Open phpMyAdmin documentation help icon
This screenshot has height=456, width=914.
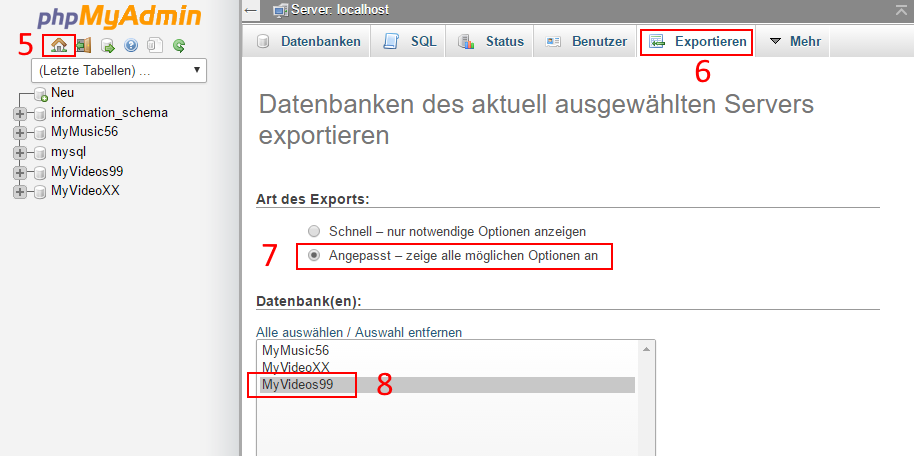[131, 45]
